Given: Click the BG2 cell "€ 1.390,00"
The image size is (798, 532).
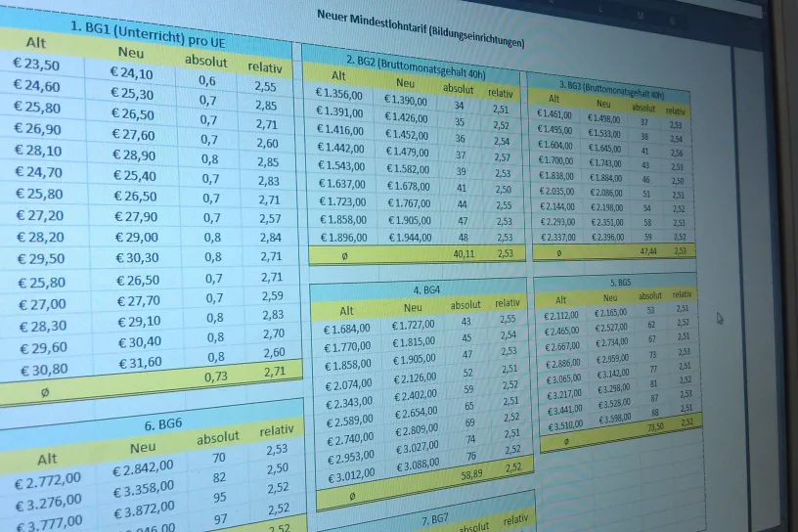Looking at the screenshot, I should coord(406,101).
